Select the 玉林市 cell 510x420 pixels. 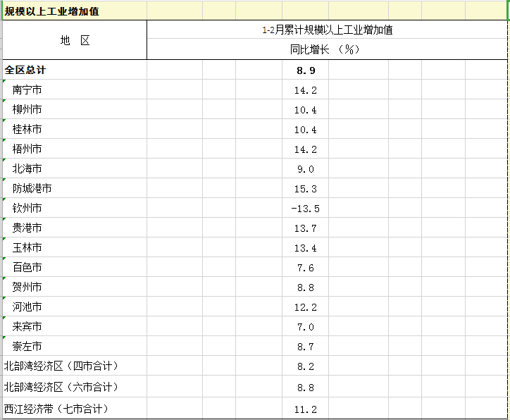tap(75, 247)
